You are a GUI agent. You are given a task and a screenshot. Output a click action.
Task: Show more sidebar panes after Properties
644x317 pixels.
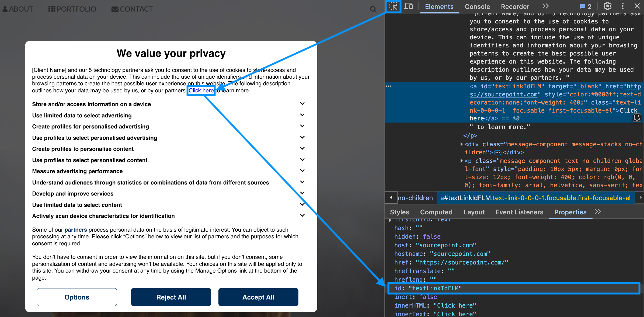(598, 212)
